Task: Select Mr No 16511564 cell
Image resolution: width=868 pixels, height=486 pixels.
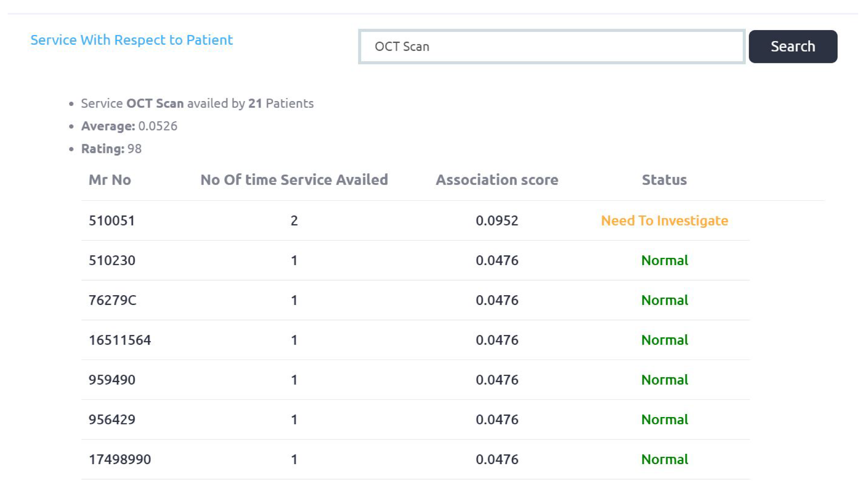Action: coord(120,340)
